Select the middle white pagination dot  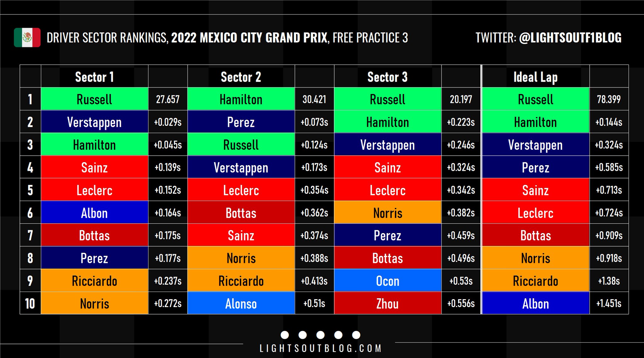coord(320,335)
